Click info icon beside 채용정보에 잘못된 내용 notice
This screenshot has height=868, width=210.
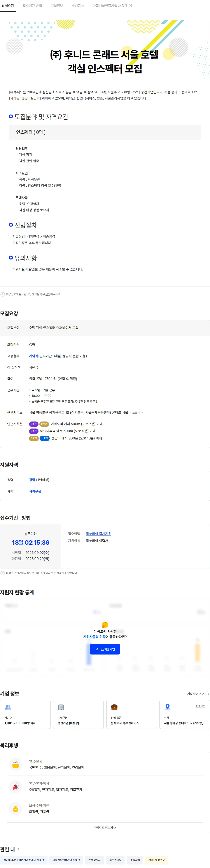[3, 294]
